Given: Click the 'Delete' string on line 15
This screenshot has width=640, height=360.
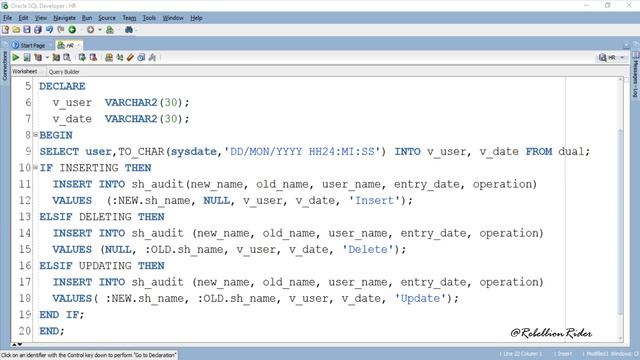Looking at the screenshot, I should [x=368, y=249].
